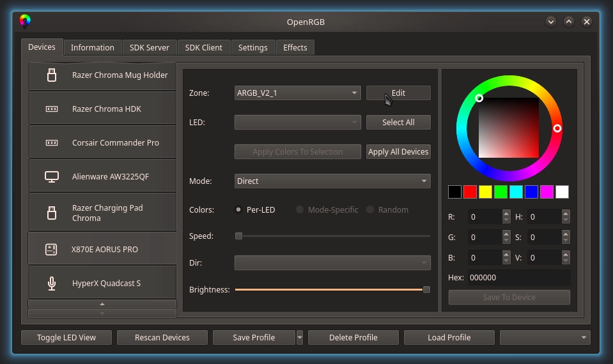613x364 pixels.
Task: Increase the R value with the up stepper
Action: pos(506,213)
